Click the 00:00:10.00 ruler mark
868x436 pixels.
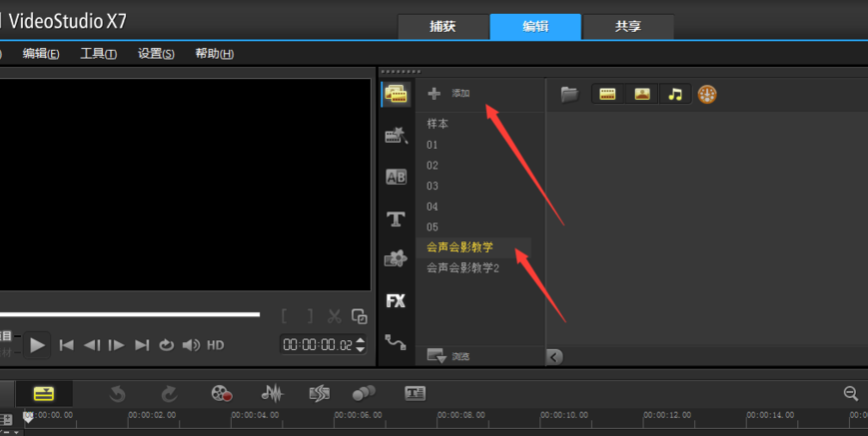(564, 415)
